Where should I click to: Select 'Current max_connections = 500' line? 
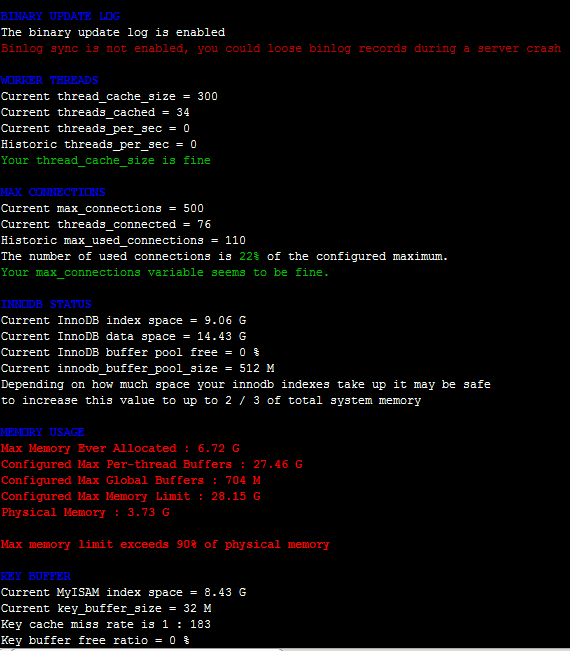pos(102,208)
